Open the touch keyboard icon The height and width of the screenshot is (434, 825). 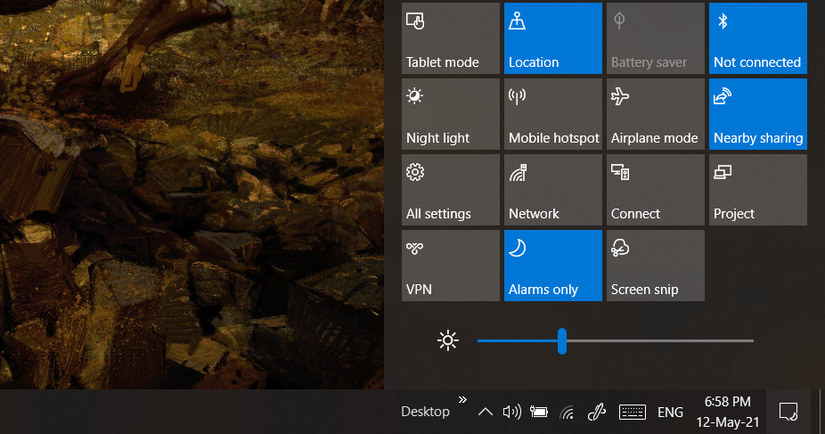point(631,412)
